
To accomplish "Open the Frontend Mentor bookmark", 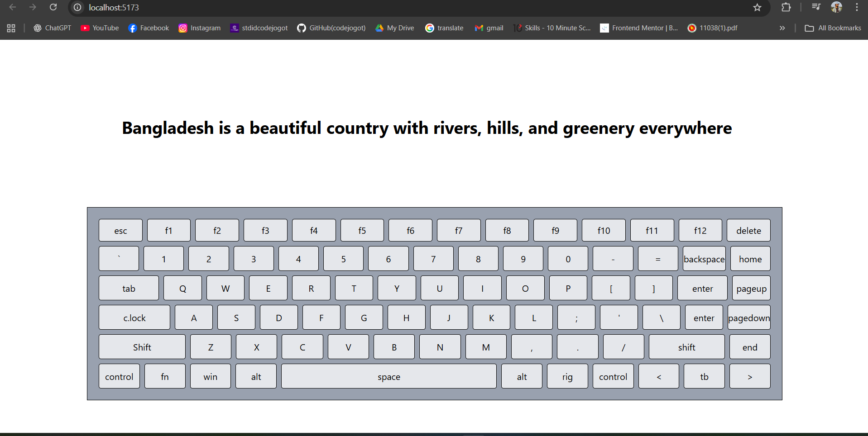I will click(639, 28).
